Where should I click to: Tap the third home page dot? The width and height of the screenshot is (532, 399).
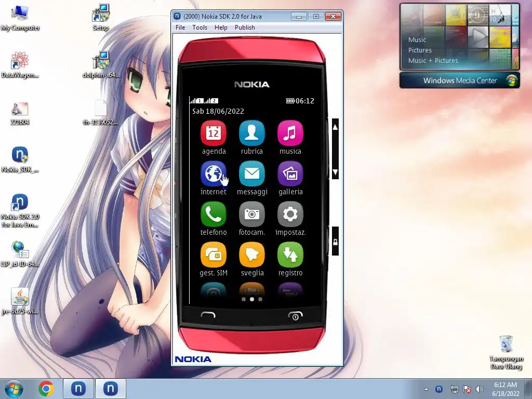[x=260, y=299]
